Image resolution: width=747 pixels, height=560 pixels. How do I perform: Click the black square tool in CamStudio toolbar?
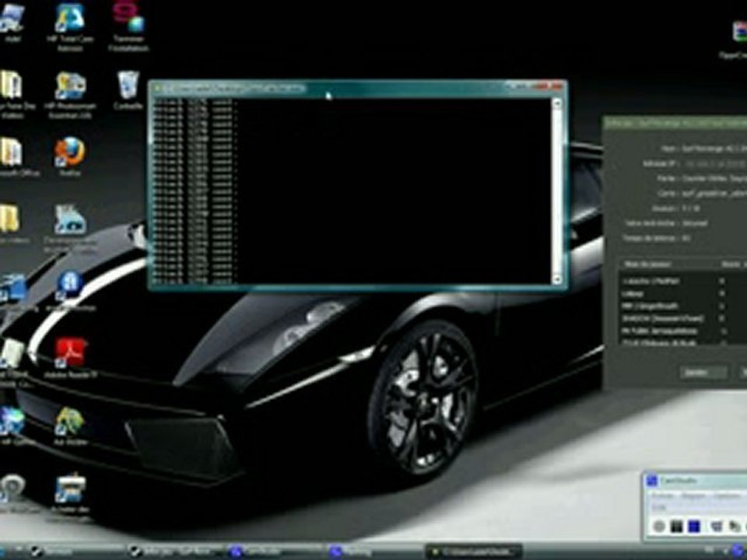click(676, 527)
